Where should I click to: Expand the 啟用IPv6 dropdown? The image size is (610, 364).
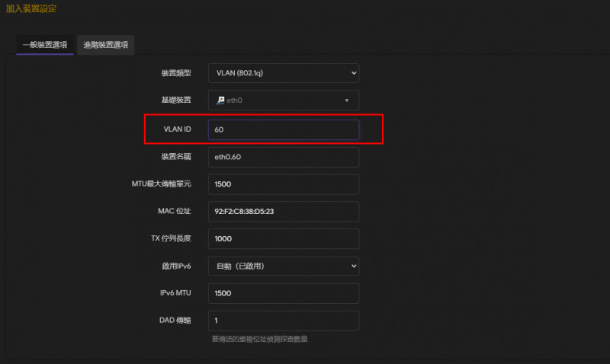283,266
